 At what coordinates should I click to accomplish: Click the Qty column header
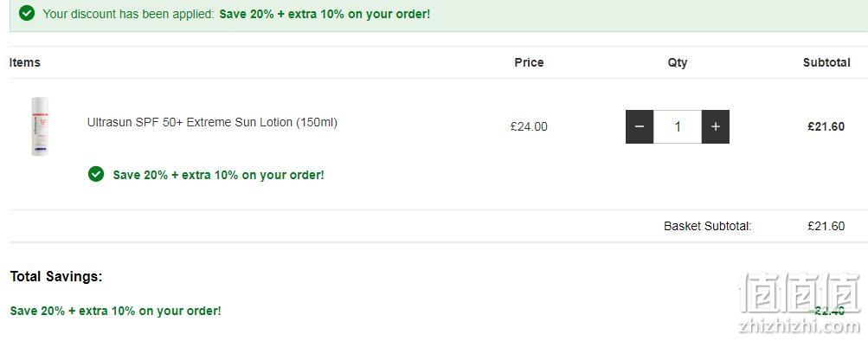(677, 62)
